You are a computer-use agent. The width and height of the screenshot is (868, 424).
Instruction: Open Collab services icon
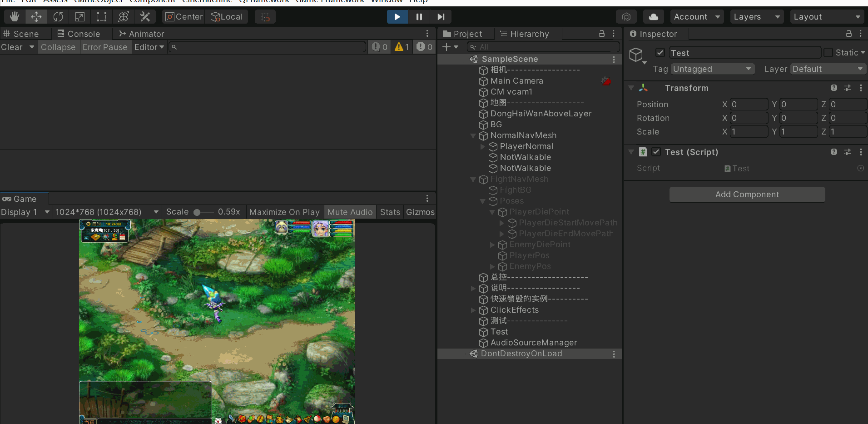tap(626, 17)
